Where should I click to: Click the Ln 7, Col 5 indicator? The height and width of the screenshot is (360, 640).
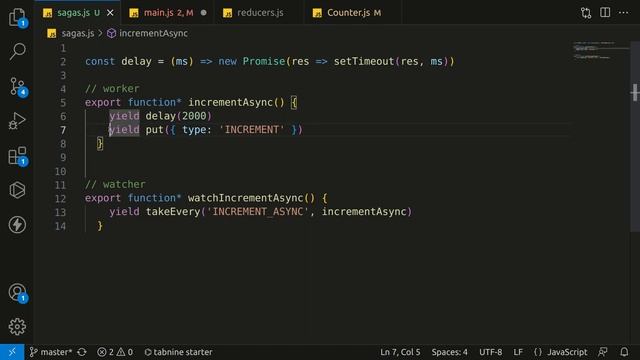click(400, 352)
